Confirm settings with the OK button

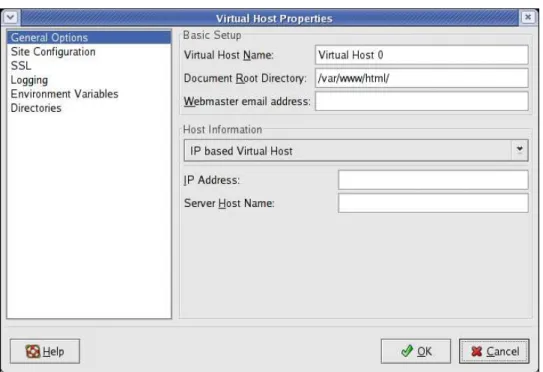tap(416, 351)
